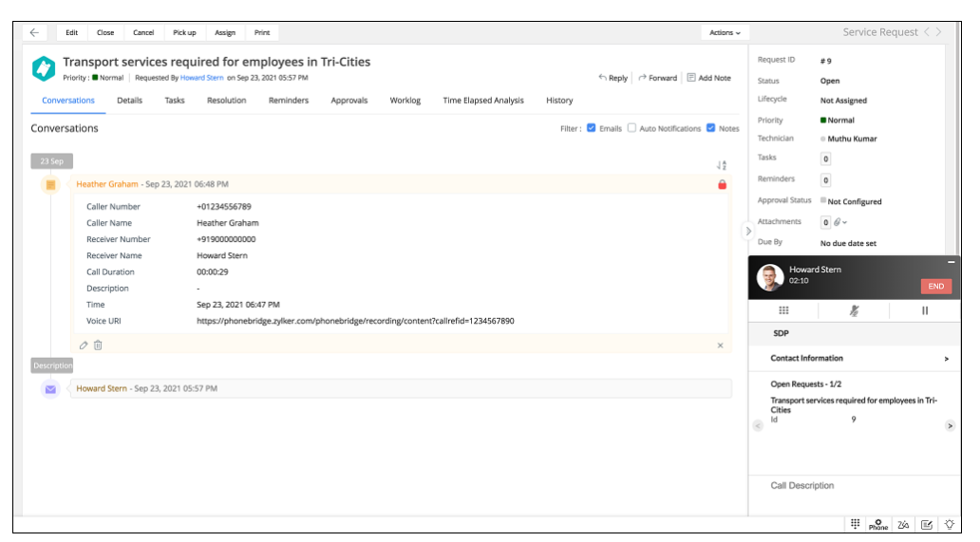Click the Cancel request button
The width and height of the screenshot is (980, 542).
click(x=143, y=32)
